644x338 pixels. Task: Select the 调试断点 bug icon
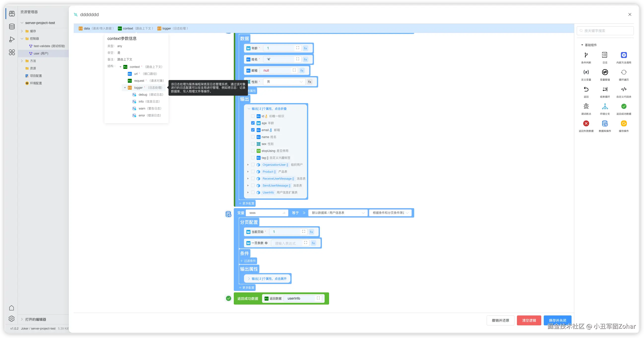tap(586, 107)
